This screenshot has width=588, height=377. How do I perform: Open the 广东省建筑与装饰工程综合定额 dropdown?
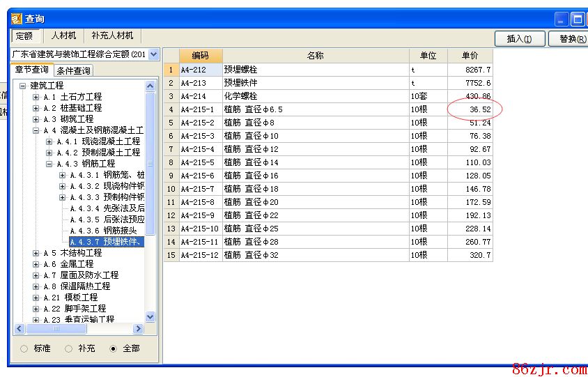[153, 54]
